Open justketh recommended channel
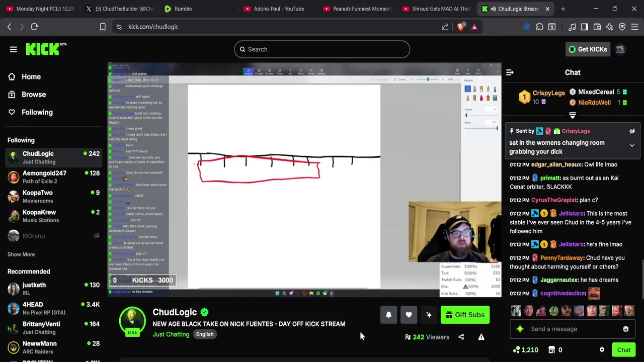This screenshot has width=644, height=362. 53,289
